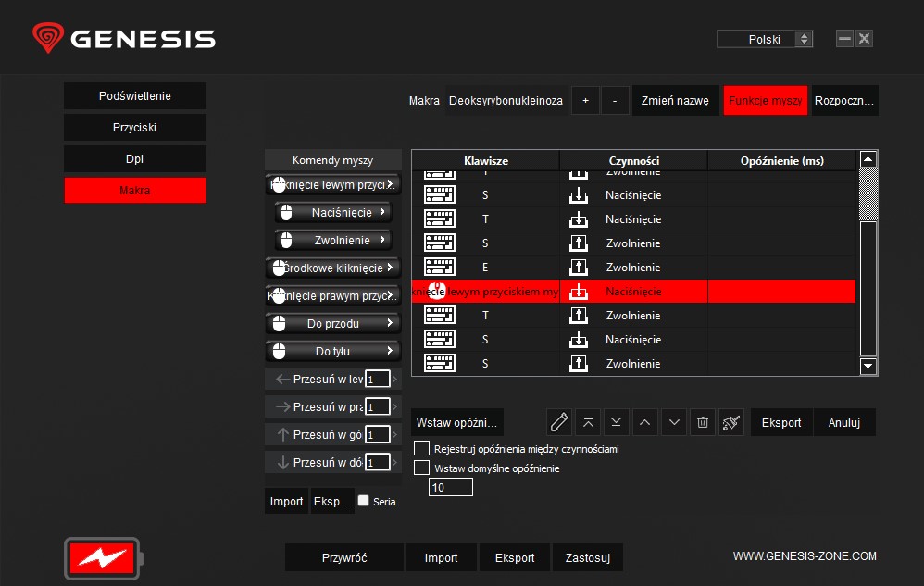Screen dimensions: 924x586
Task: Click the default delay value field
Action: 451,487
